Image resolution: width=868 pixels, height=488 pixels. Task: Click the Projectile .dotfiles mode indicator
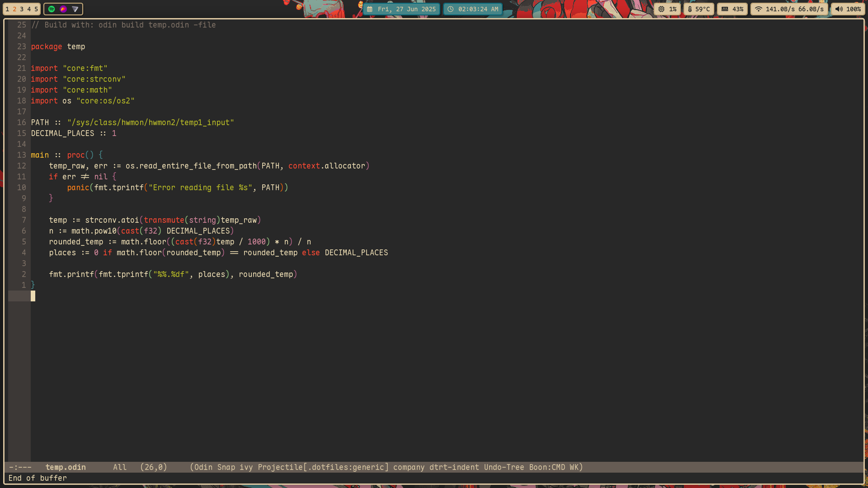click(x=323, y=467)
